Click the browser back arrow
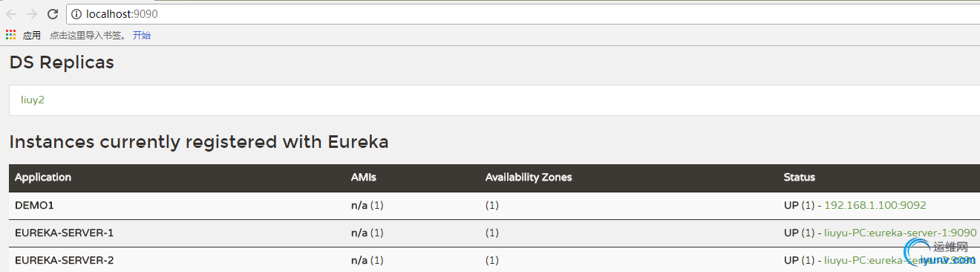Screen dimensions: 980x272 click(11, 13)
